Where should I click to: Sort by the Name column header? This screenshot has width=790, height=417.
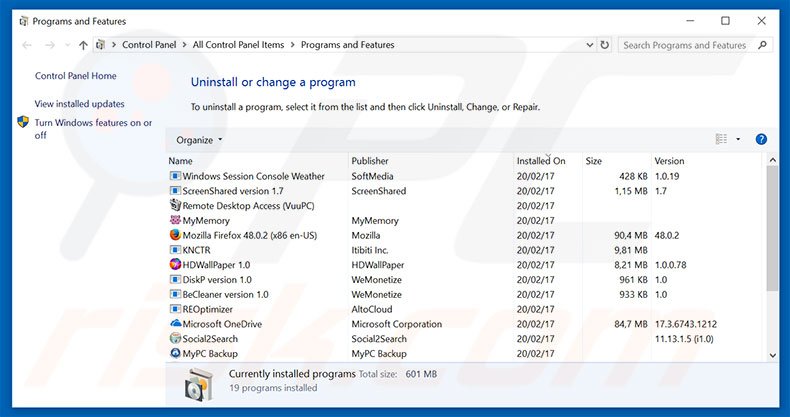click(x=257, y=161)
